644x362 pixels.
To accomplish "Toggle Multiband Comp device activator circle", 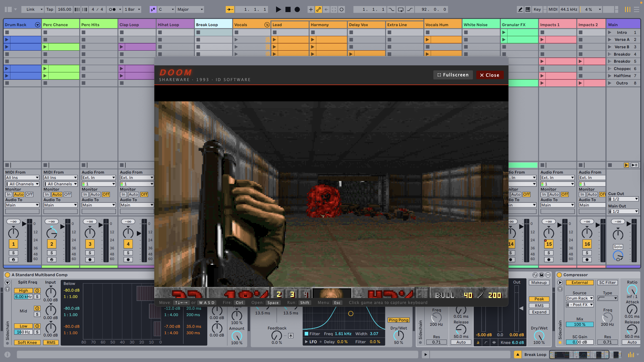I will [7, 275].
